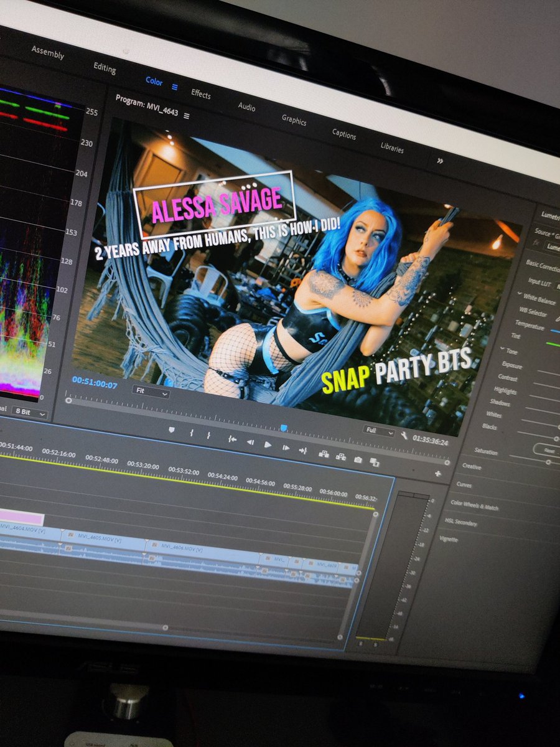Viewport: 560px width, 747px height.
Task: Switch to the Editing workspace
Action: tap(105, 68)
